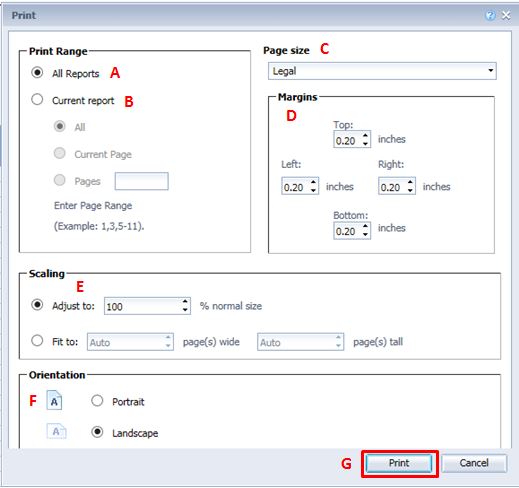Increase Adjust to scaling percentage

click(x=185, y=302)
